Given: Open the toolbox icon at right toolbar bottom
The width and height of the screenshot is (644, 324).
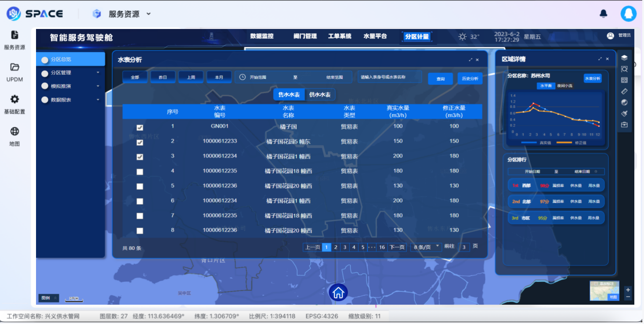Looking at the screenshot, I should tap(625, 124).
